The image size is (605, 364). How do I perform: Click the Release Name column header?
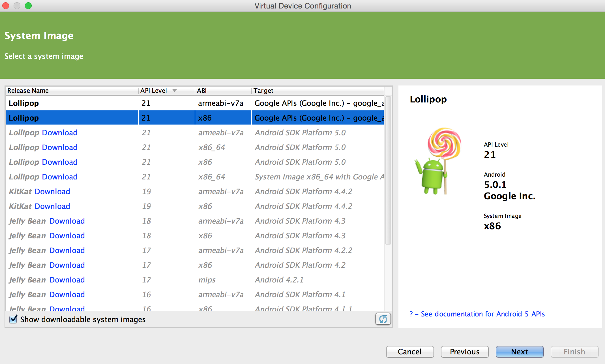pos(72,91)
